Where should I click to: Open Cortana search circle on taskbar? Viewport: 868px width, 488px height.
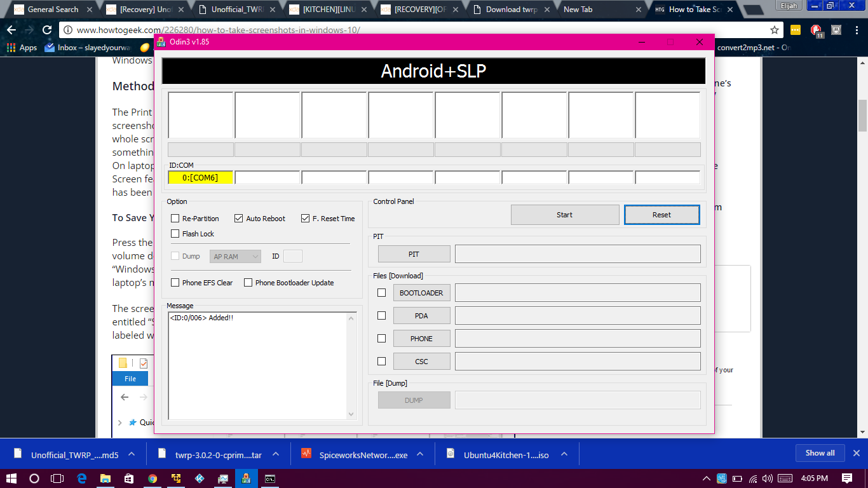34,478
